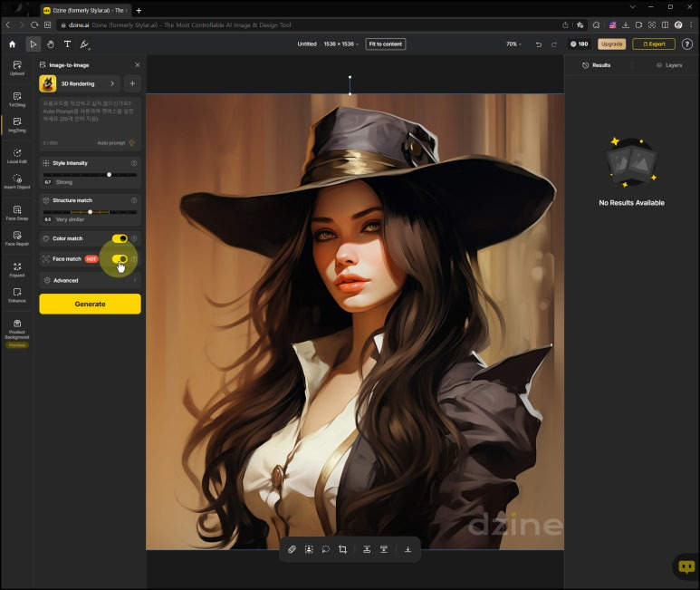Open the Face Swap tool
The height and width of the screenshot is (590, 700).
point(17,213)
